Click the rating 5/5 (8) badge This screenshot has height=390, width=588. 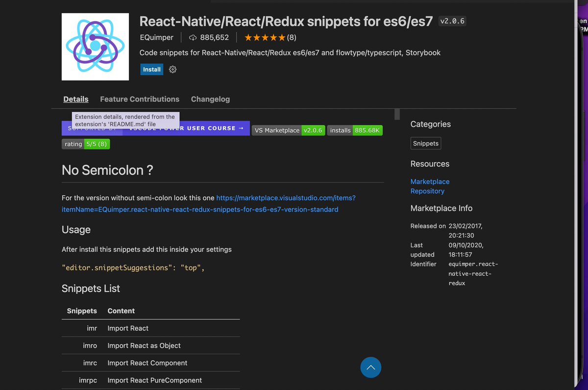[x=86, y=144]
